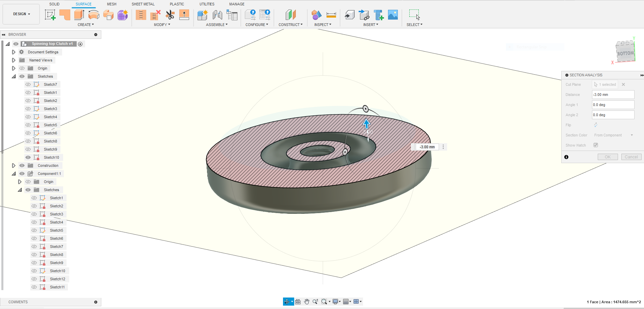644x309 pixels.
Task: Open the MODIFY dropdown menu
Action: [x=162, y=25]
